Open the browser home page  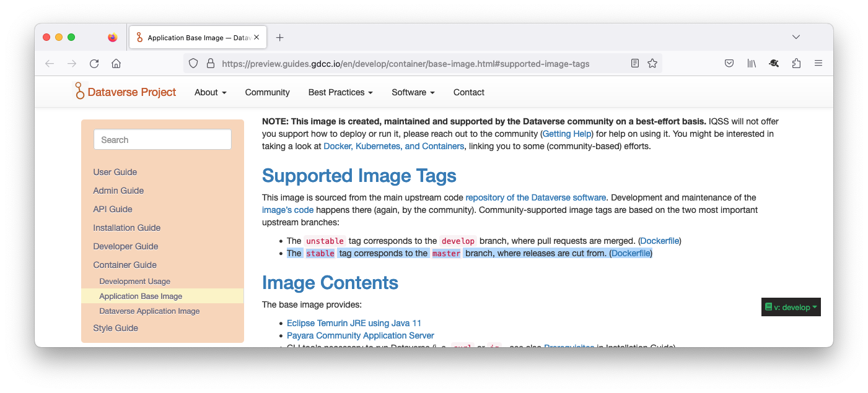click(x=116, y=63)
